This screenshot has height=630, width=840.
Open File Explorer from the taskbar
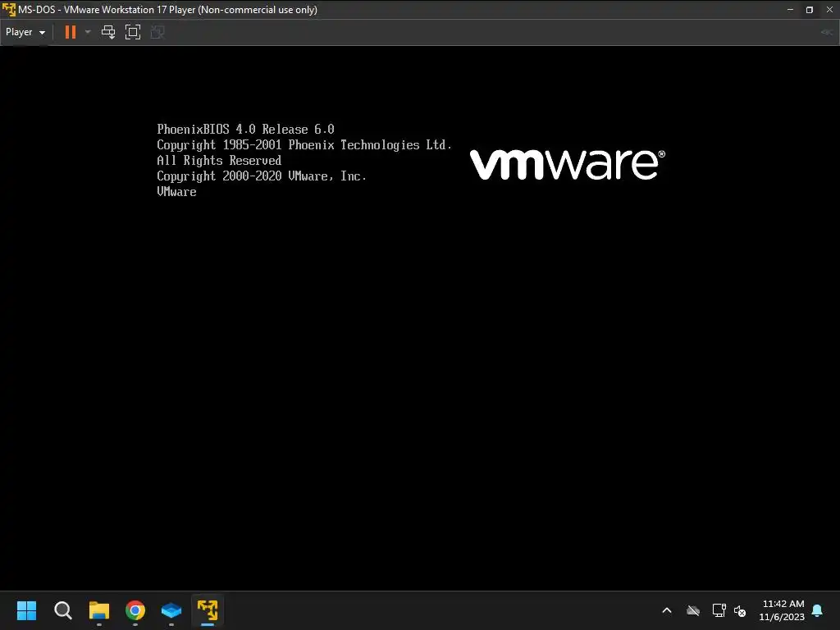99,610
